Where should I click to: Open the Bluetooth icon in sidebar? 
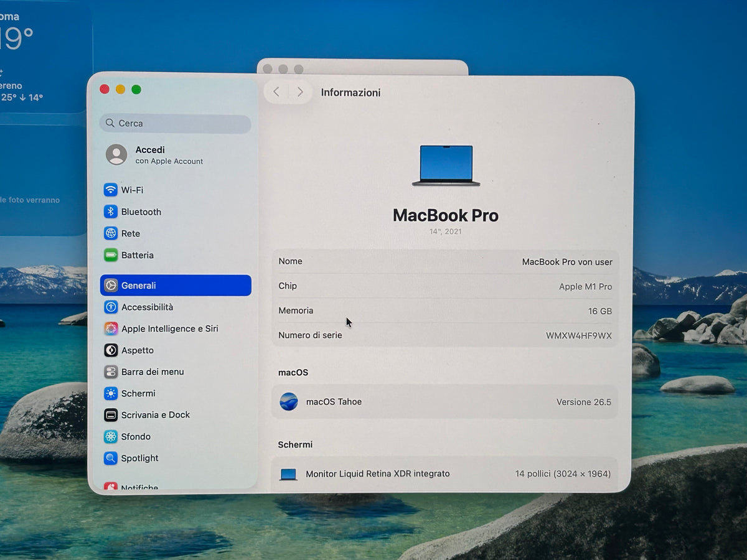111,212
